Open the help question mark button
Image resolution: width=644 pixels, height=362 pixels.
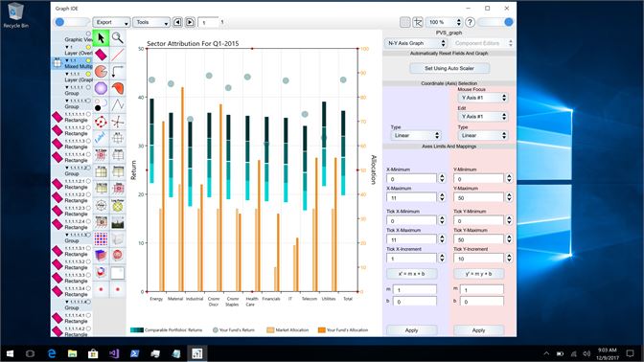(x=471, y=22)
